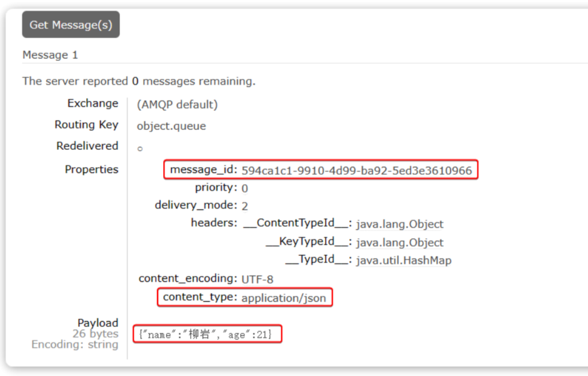Select the message_id UUID value
The image size is (588, 376).
pos(356,170)
